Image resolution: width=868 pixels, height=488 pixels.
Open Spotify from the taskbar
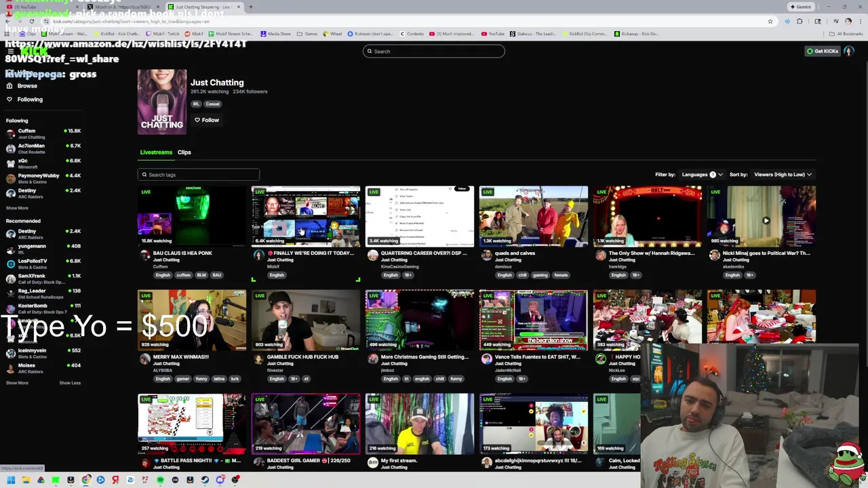[x=160, y=480]
